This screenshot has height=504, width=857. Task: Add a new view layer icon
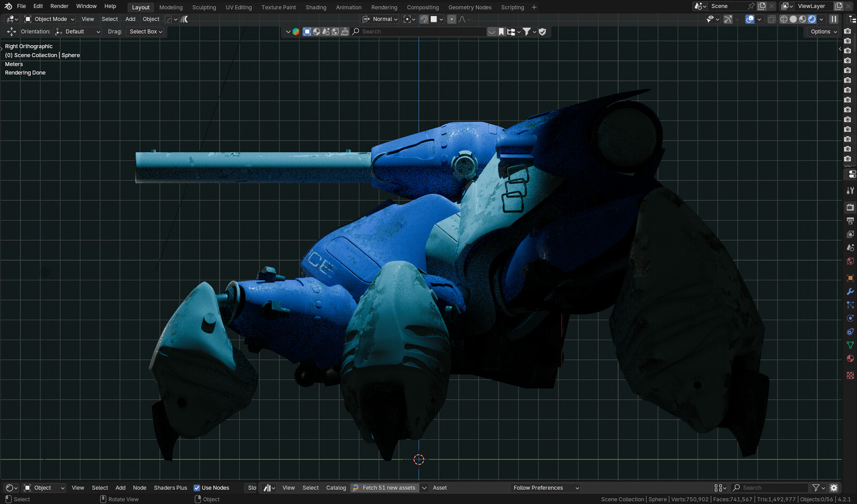838,6
